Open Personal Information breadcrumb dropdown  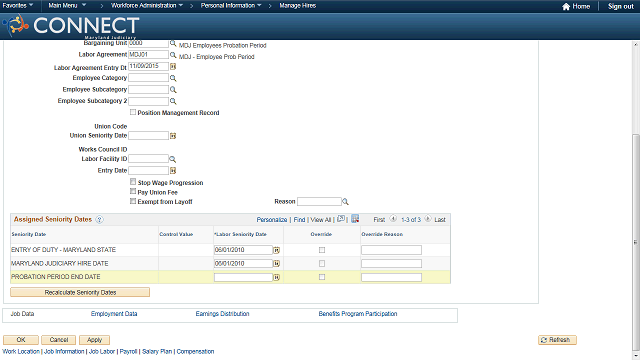click(x=231, y=6)
